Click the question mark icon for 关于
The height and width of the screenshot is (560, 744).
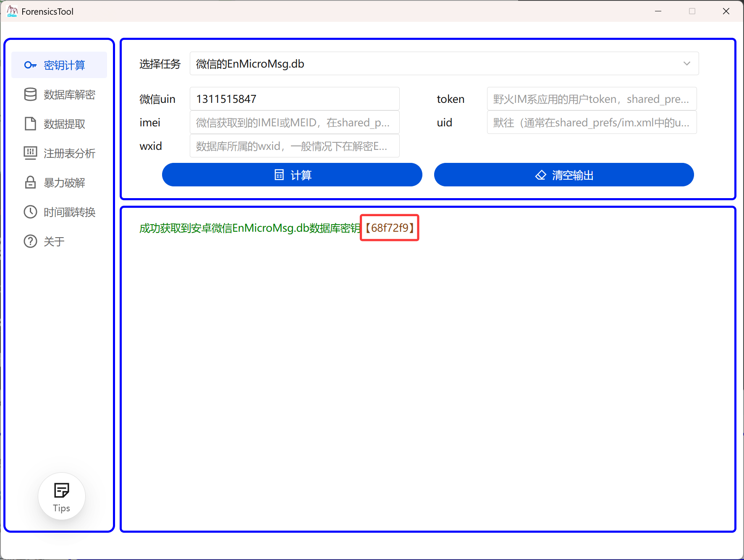[x=30, y=241]
